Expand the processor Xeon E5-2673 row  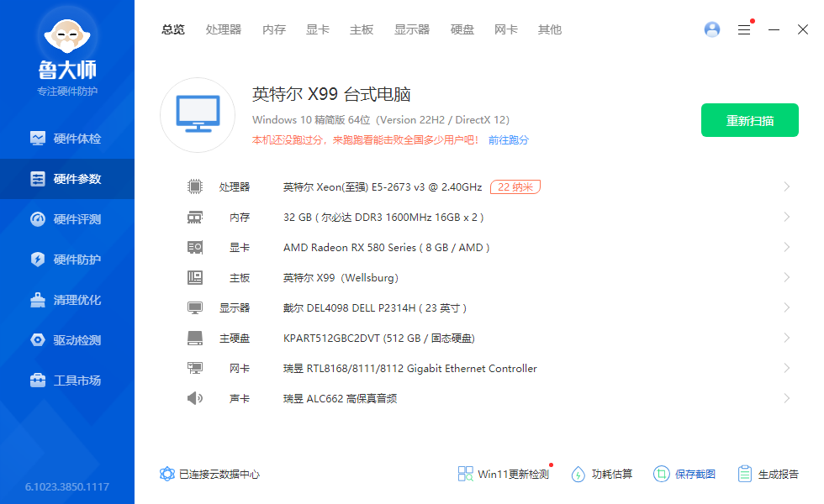tap(786, 186)
